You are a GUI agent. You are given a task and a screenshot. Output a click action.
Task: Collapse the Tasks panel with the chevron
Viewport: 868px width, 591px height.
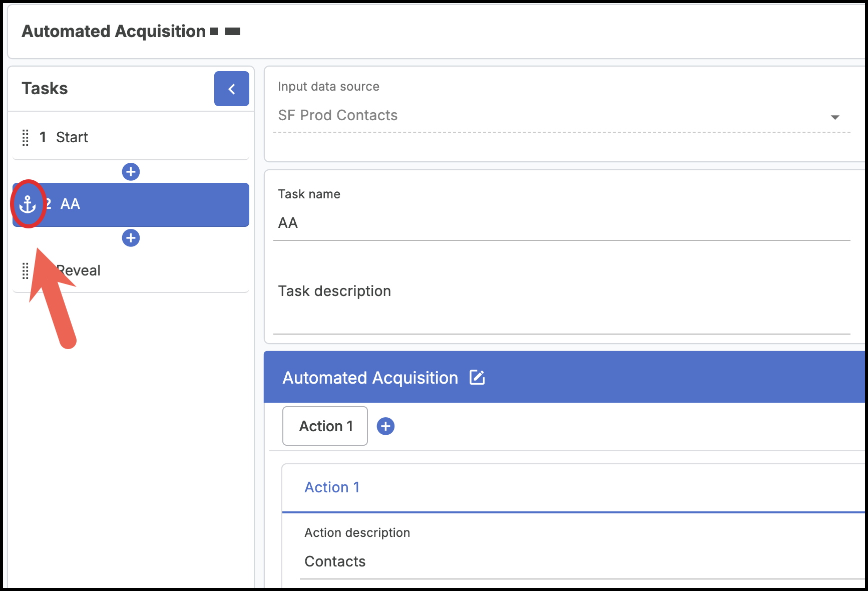coord(231,89)
